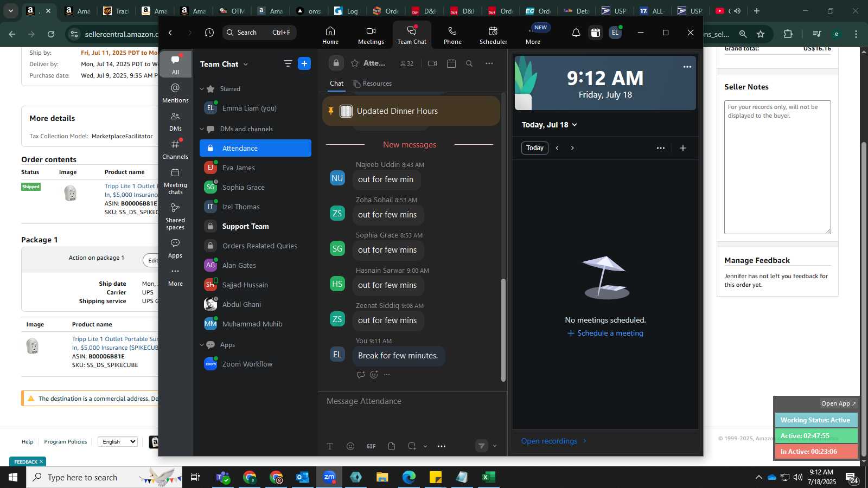
Task: Open the send options dropdown arrow
Action: tap(494, 446)
